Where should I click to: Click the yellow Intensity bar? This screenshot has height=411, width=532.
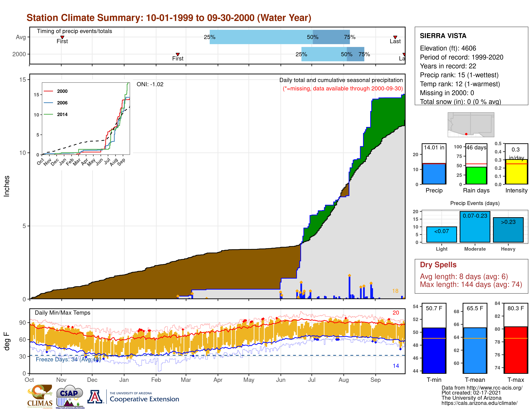tap(516, 172)
